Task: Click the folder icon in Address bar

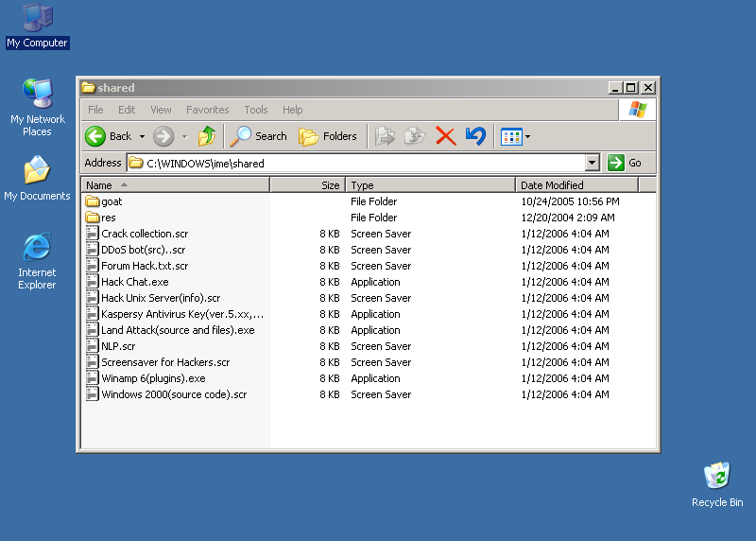Action: click(x=136, y=163)
